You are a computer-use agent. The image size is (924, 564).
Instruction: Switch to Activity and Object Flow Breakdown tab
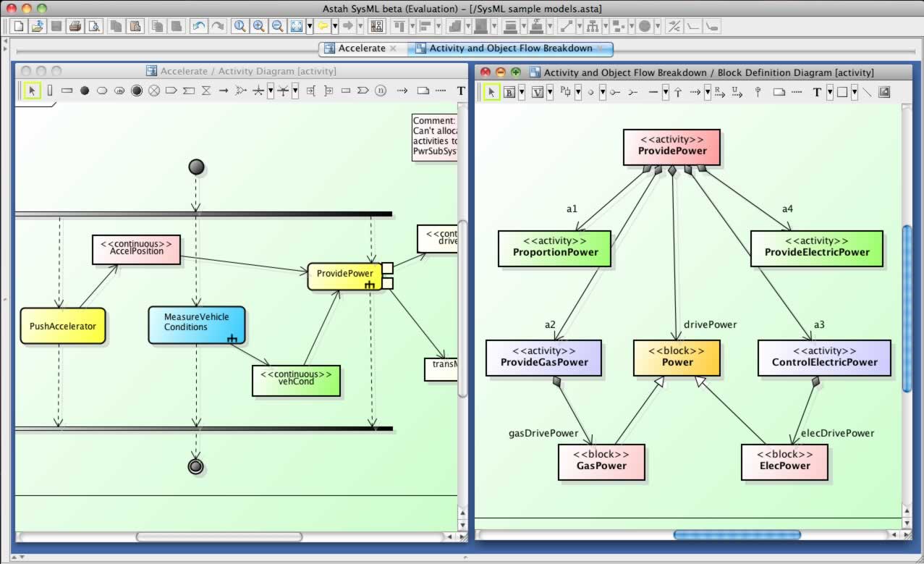click(510, 49)
